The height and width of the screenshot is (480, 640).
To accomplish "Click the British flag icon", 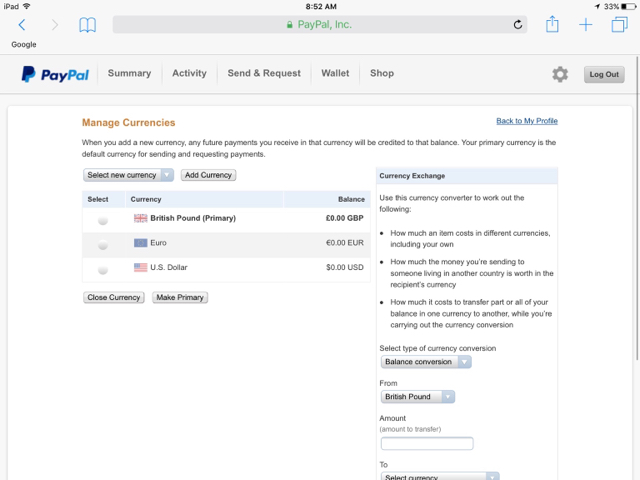I will 140,218.
